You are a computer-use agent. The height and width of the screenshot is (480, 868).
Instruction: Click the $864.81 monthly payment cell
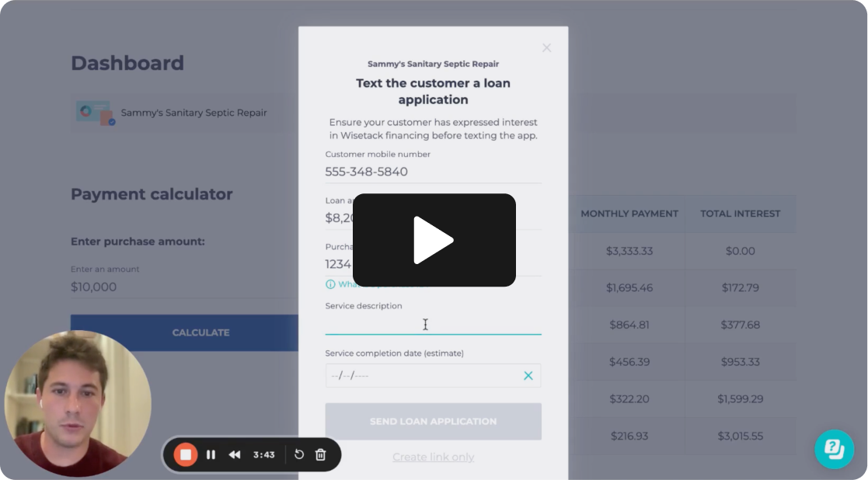[x=629, y=325]
